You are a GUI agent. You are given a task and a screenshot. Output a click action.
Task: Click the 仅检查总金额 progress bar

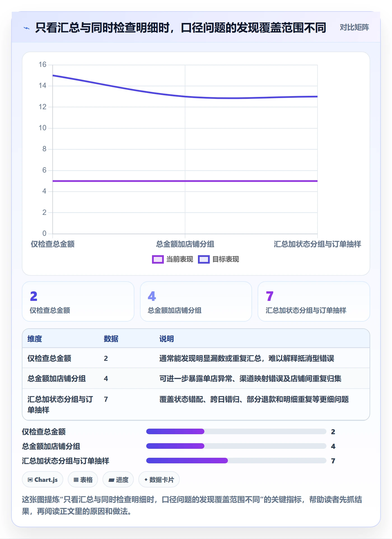click(x=236, y=431)
